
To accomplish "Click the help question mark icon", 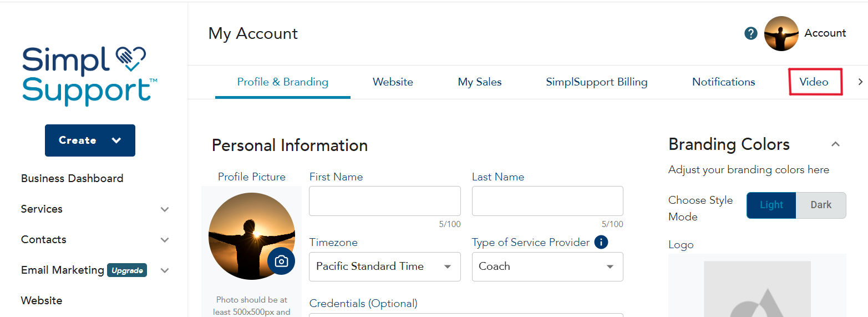I will (x=750, y=33).
